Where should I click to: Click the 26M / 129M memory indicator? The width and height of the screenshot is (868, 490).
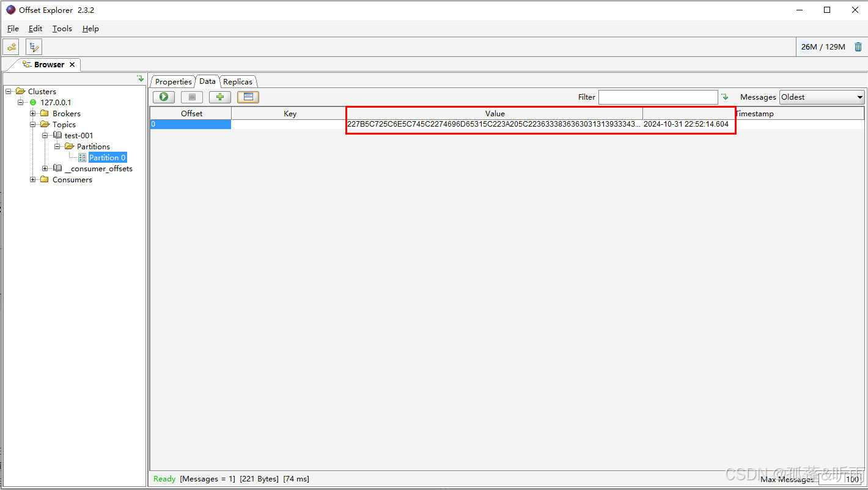823,46
